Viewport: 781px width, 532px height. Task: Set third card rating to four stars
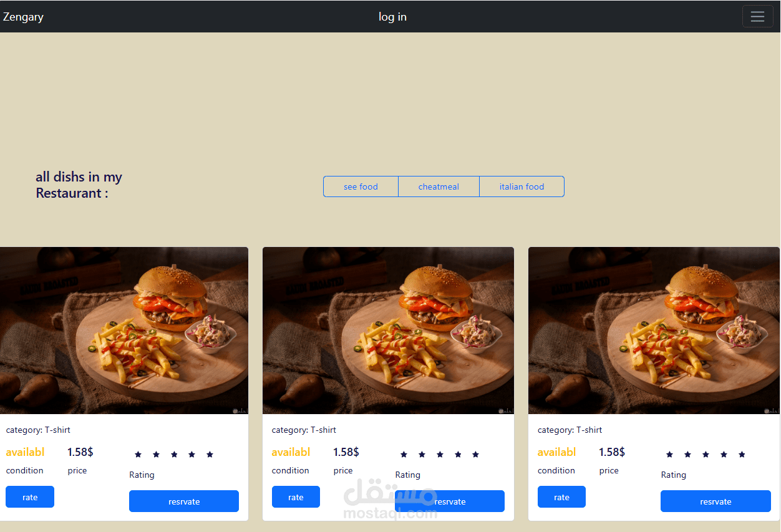[x=724, y=455]
